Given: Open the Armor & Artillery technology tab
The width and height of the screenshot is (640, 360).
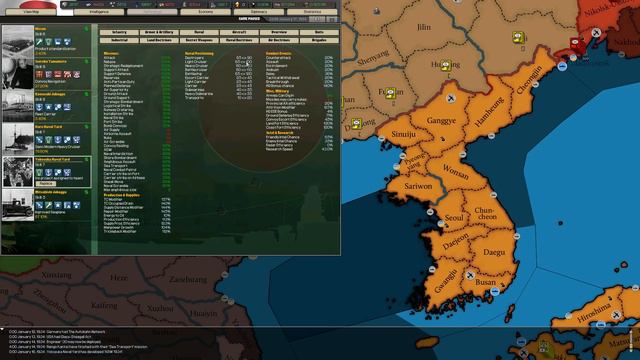Looking at the screenshot, I should click(x=159, y=32).
